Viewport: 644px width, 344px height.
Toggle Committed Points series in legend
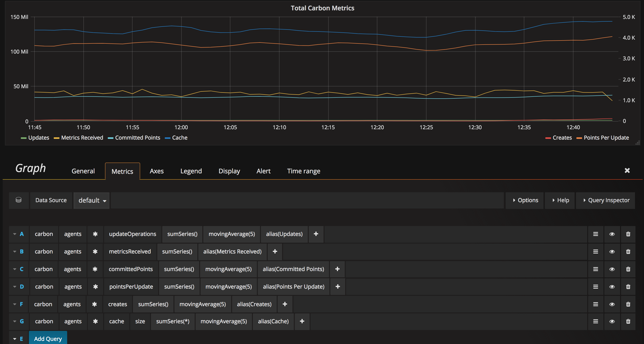click(x=137, y=138)
